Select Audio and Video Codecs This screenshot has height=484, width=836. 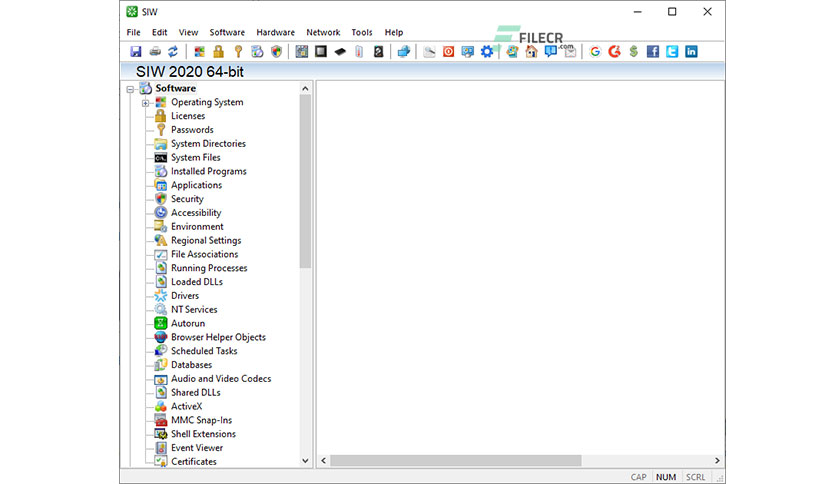point(221,379)
